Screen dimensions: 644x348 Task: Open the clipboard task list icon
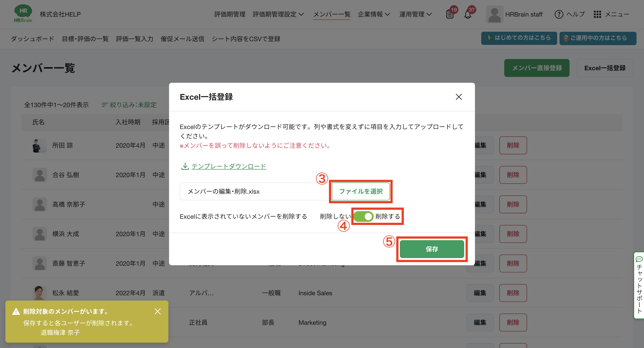[x=450, y=15]
